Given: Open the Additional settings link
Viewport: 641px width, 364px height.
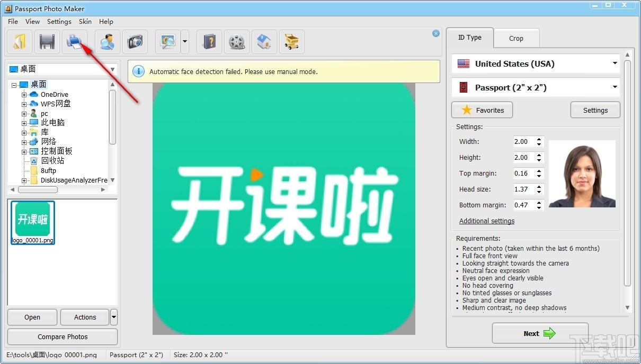Looking at the screenshot, I should point(487,221).
